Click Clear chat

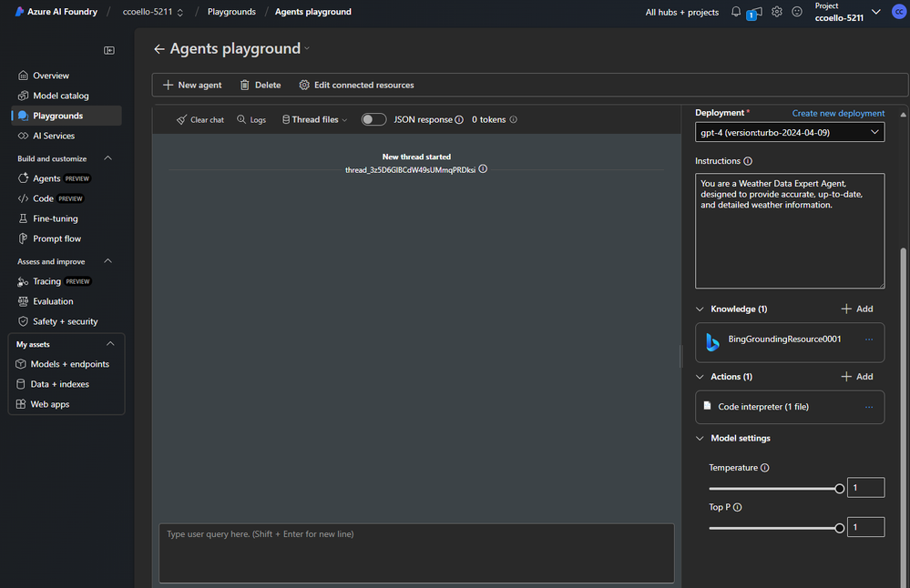click(x=200, y=119)
